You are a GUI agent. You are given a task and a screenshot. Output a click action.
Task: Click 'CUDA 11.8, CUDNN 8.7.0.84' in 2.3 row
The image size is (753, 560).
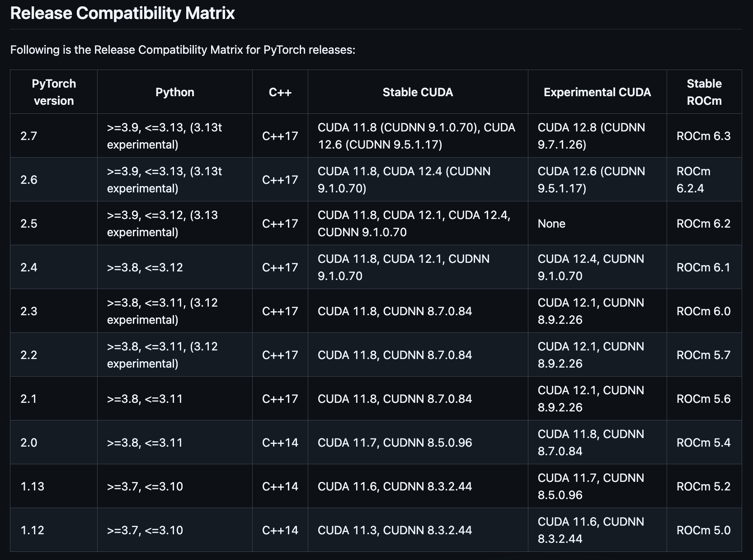pos(418,311)
